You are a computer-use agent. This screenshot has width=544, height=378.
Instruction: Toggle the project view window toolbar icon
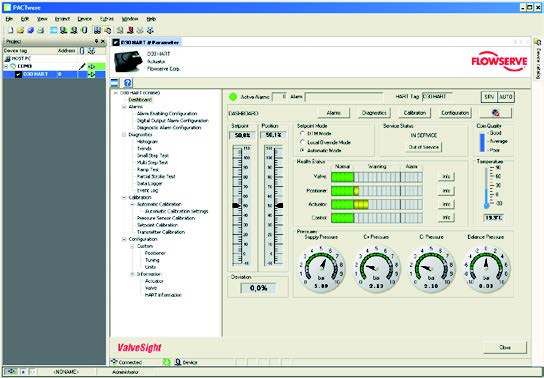[53, 31]
